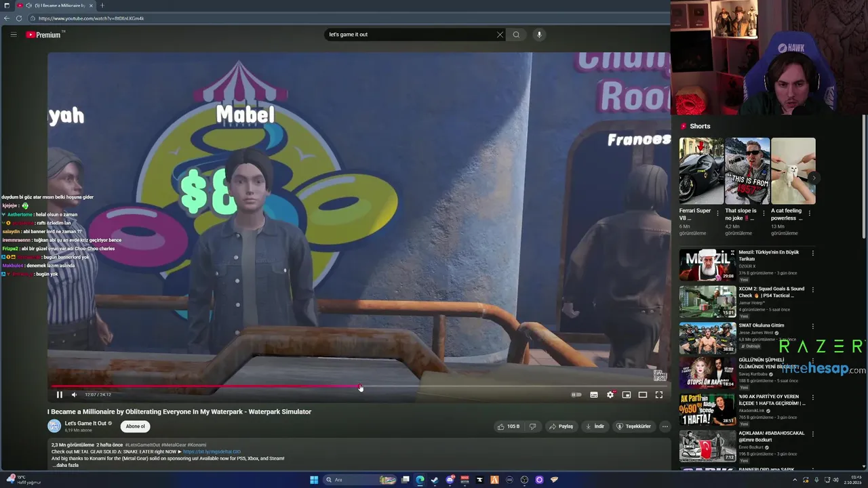Open Ferrari Super V8 short thumbnail
This screenshot has width=868, height=488.
702,171
